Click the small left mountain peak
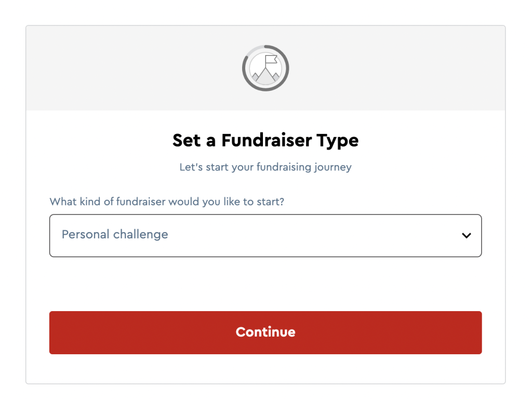This screenshot has height=402, width=532. 256,76
